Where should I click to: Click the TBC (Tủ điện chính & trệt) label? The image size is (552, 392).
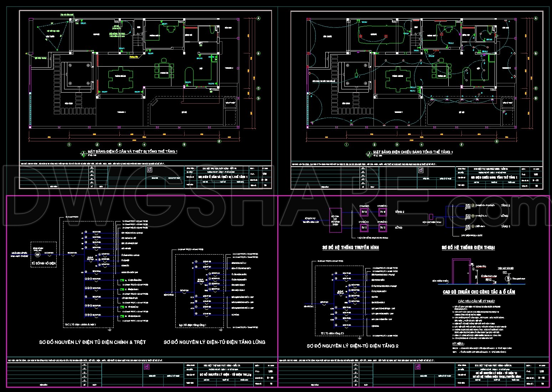pyautogui.click(x=81, y=325)
